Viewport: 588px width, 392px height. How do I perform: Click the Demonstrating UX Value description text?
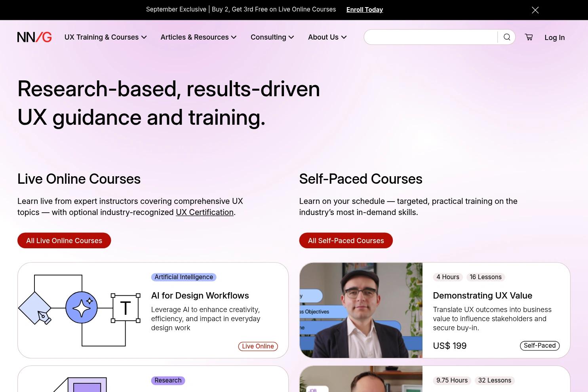(x=492, y=319)
